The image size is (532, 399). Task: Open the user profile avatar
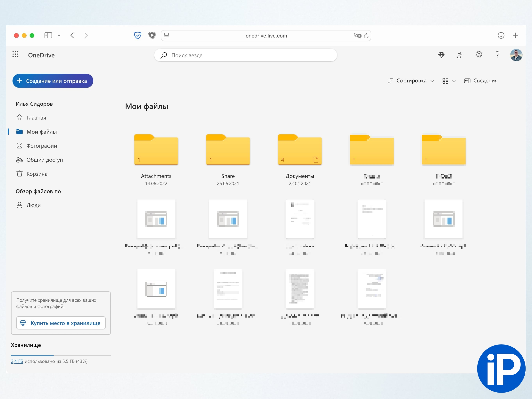(x=516, y=55)
